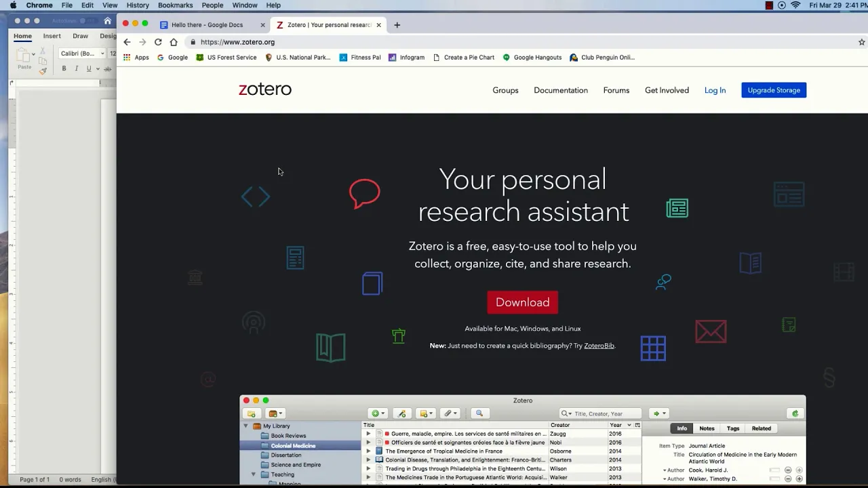Click Chrome's home button icon

tap(174, 42)
